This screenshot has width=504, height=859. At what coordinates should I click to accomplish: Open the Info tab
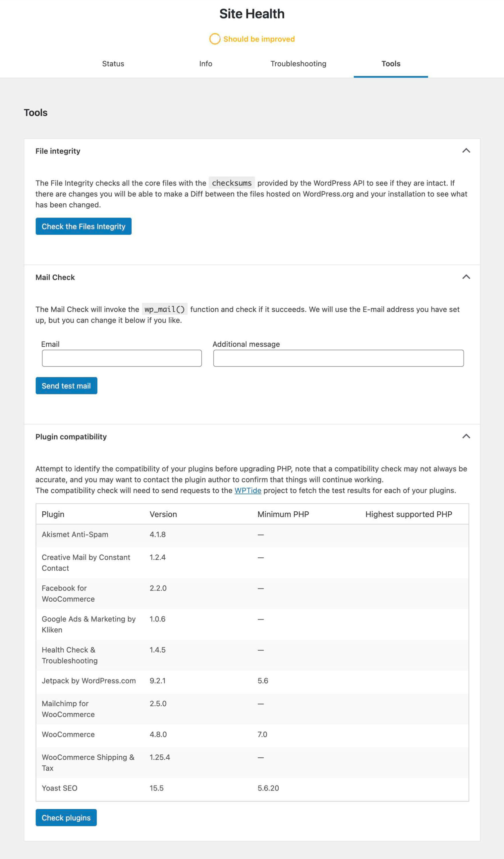click(x=205, y=64)
